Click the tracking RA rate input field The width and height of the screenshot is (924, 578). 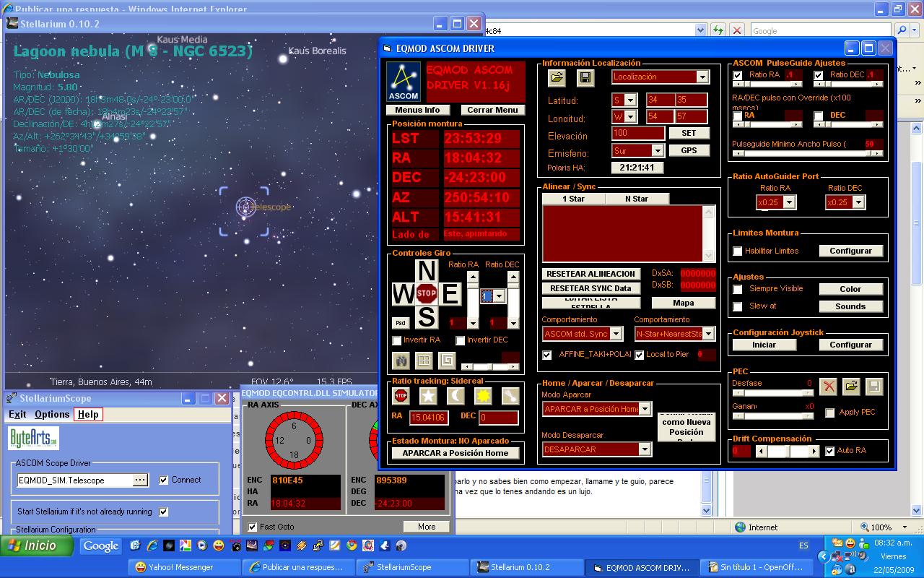(x=428, y=417)
